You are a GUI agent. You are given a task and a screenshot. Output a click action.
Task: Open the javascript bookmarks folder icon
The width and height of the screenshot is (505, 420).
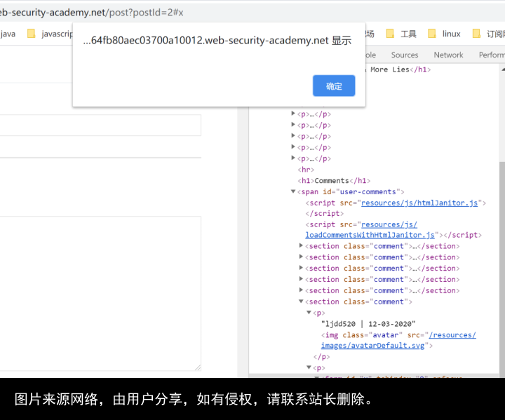click(x=32, y=34)
